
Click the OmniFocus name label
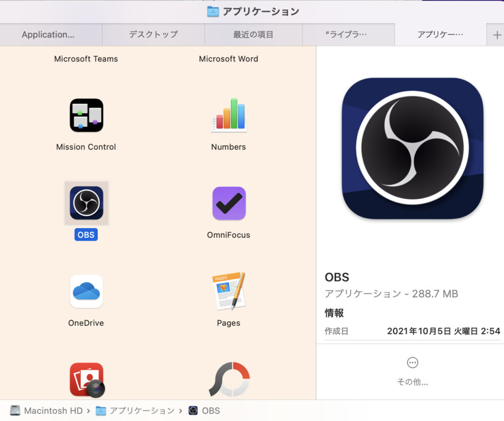tap(228, 235)
